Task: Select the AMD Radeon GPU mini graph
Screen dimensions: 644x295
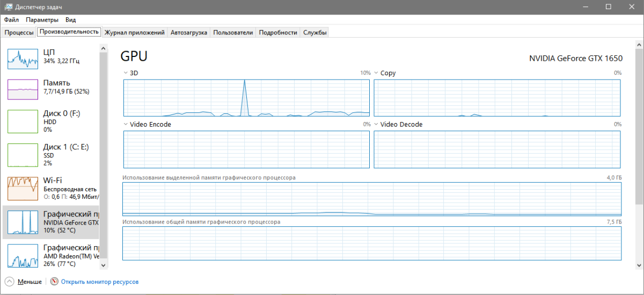Action: point(23,255)
